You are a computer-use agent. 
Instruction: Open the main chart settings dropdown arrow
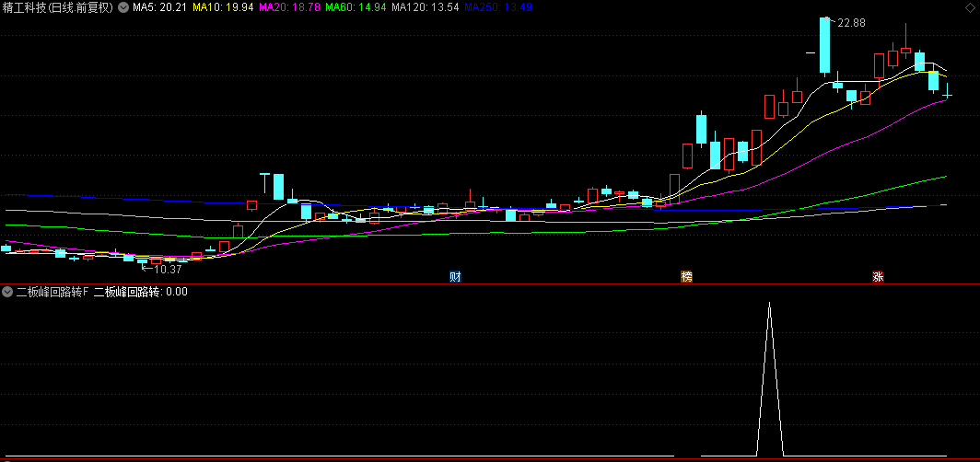click(122, 7)
